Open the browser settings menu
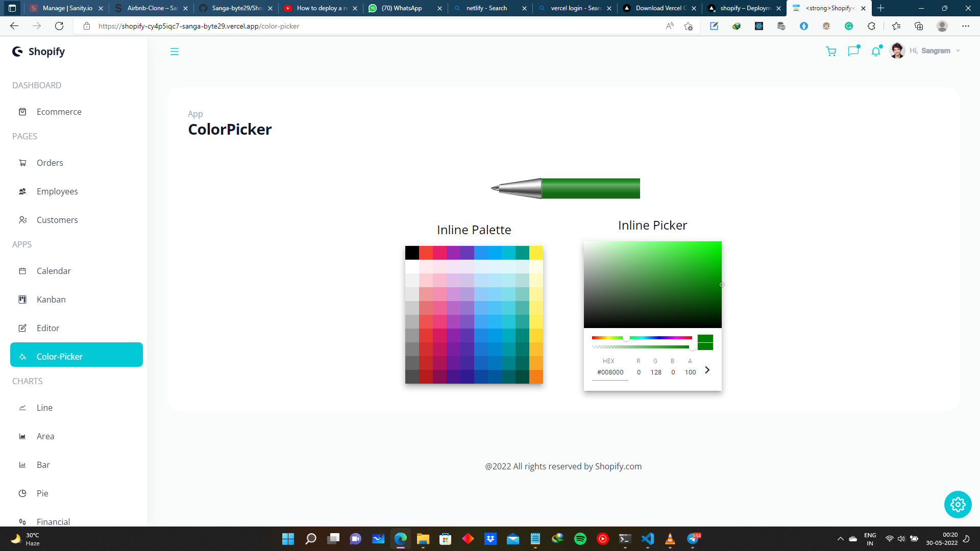This screenshot has width=980, height=551. [x=966, y=26]
